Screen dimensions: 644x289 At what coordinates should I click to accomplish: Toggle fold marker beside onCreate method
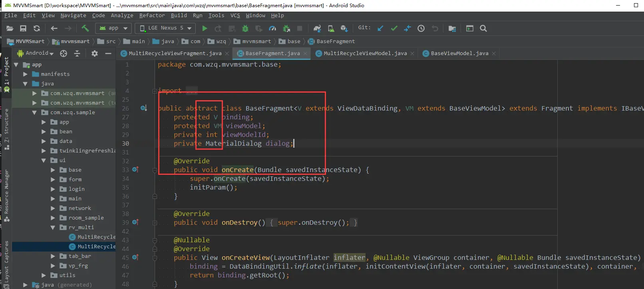155,170
